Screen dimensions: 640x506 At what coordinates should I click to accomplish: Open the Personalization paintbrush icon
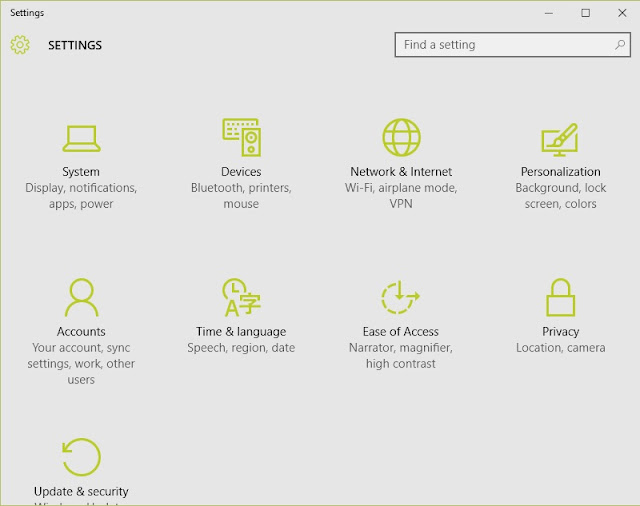pos(560,140)
